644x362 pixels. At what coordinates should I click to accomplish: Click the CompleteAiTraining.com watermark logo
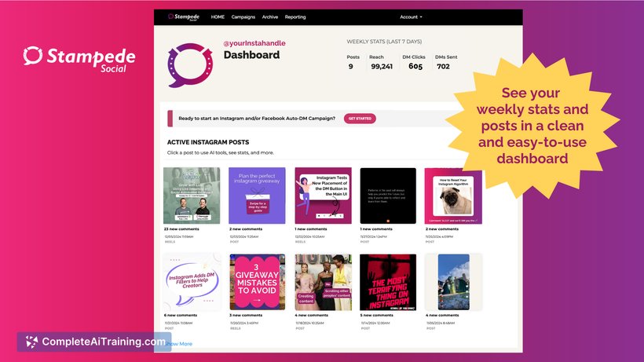coord(94,342)
